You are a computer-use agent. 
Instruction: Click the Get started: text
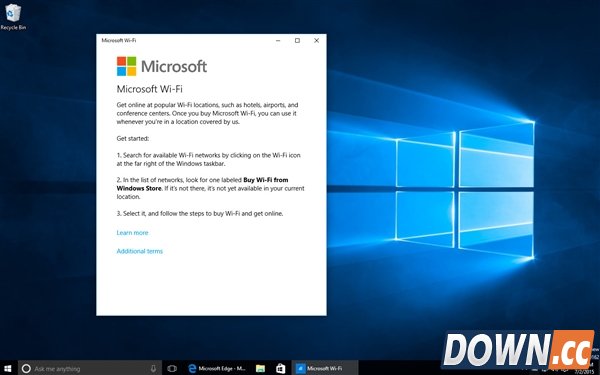coord(133,139)
